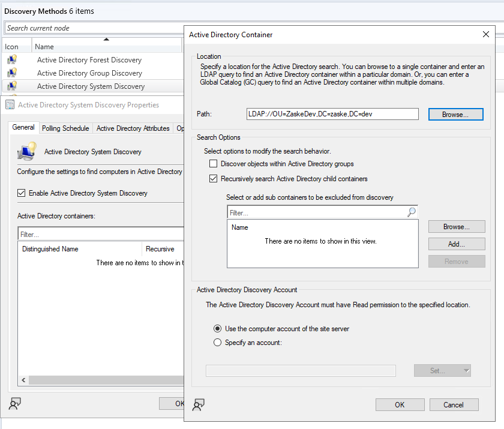The height and width of the screenshot is (429, 504).
Task: Click the computer icon on the General tab header
Action: [x=25, y=151]
